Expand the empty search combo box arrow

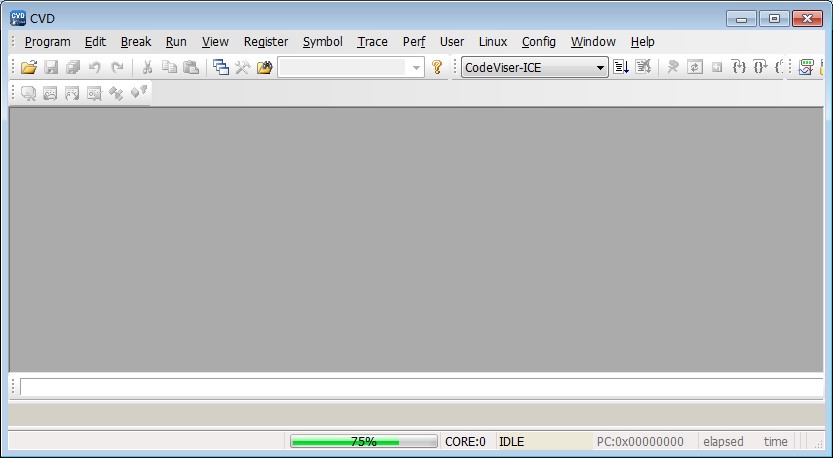click(x=416, y=67)
